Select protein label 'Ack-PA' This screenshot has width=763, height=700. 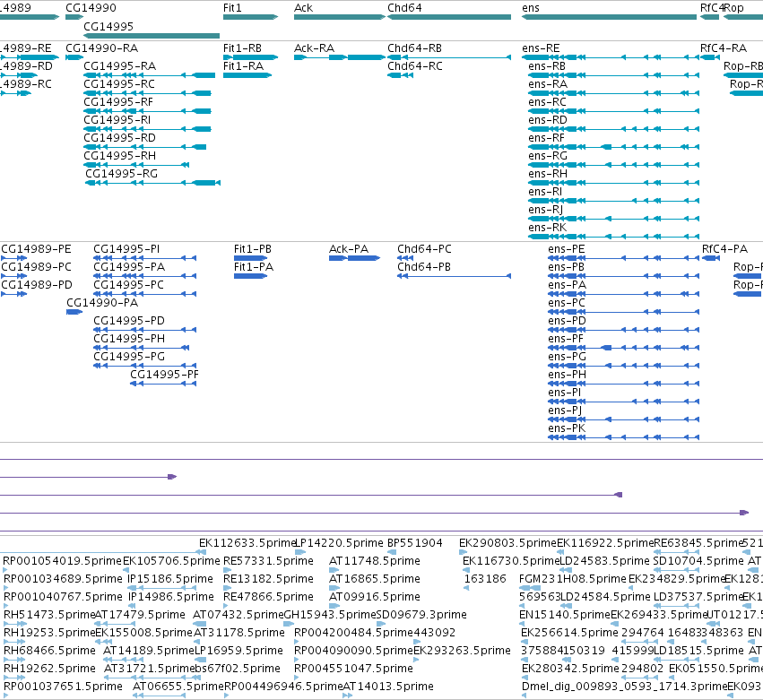coord(349,249)
